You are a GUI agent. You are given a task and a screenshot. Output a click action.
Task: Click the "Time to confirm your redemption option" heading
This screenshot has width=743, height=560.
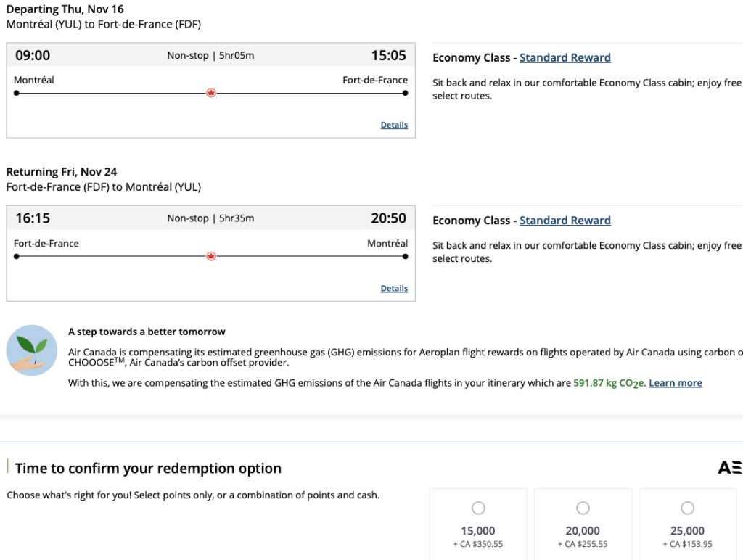pos(148,469)
